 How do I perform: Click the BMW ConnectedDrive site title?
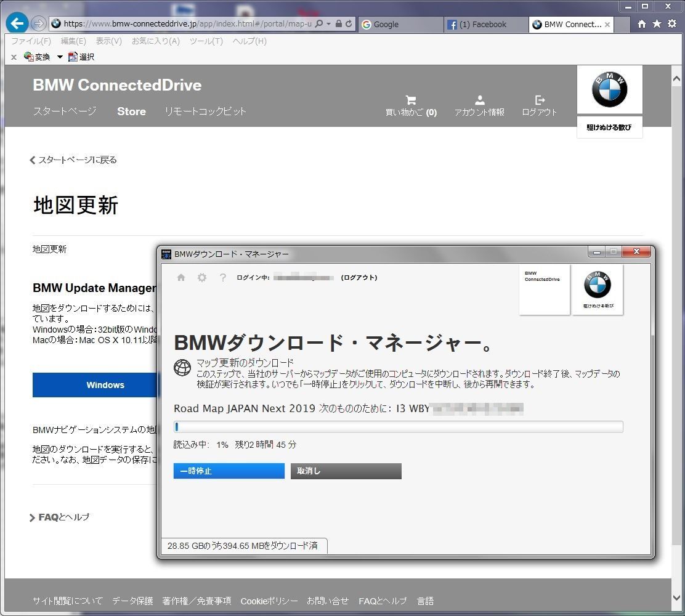[x=117, y=85]
